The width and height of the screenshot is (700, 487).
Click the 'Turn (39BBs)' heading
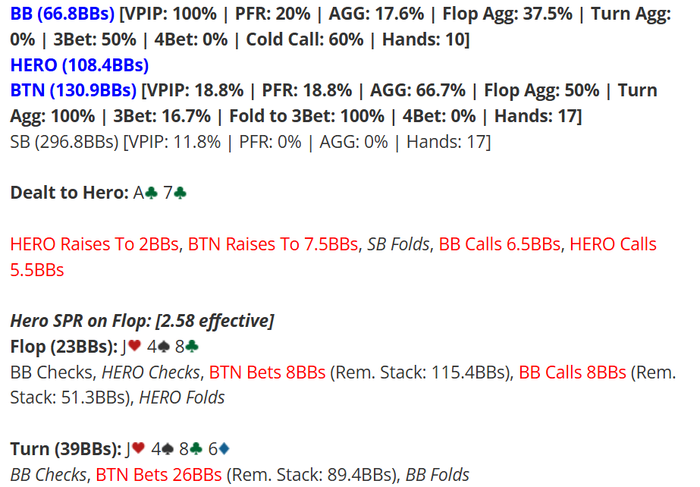(66, 449)
